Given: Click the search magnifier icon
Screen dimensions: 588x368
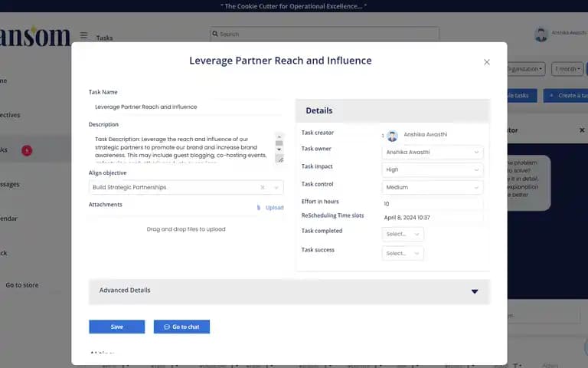Looking at the screenshot, I should pos(215,34).
